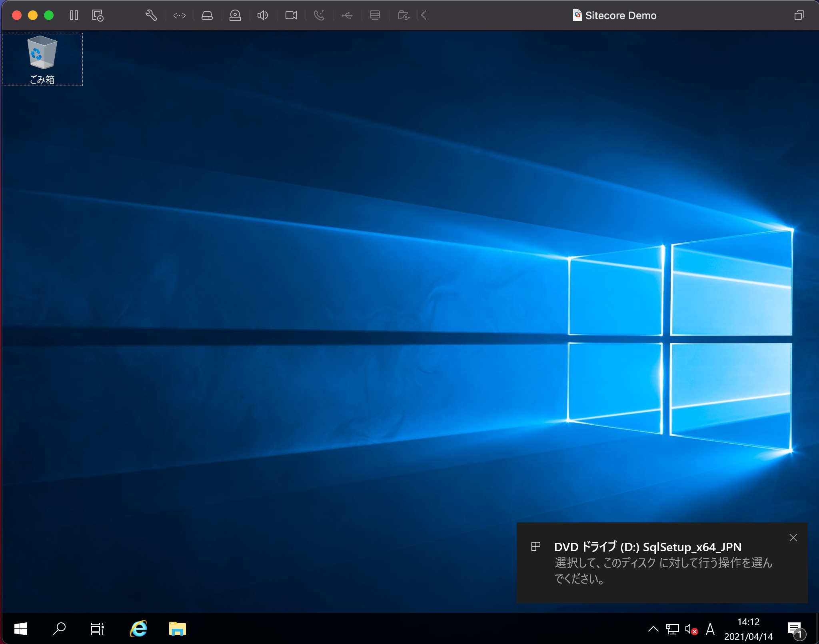This screenshot has height=644, width=819.
Task: Click the printer icon in toolbar
Action: 375,16
